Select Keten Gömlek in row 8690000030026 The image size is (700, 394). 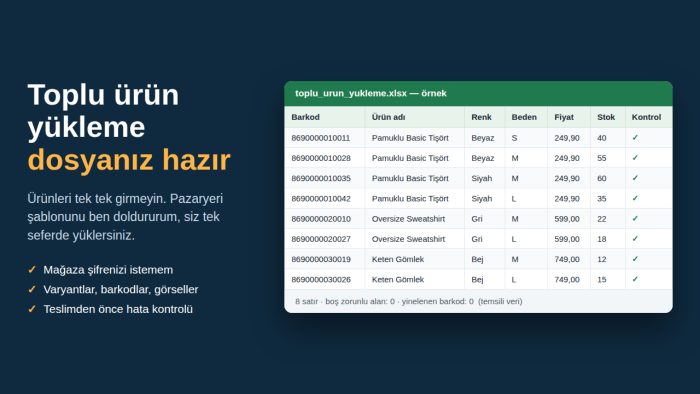tap(398, 279)
